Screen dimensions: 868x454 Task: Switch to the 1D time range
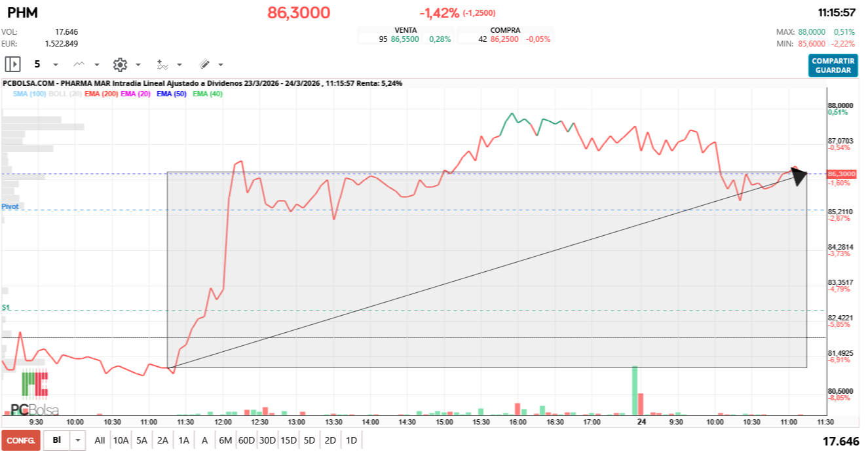(x=351, y=440)
